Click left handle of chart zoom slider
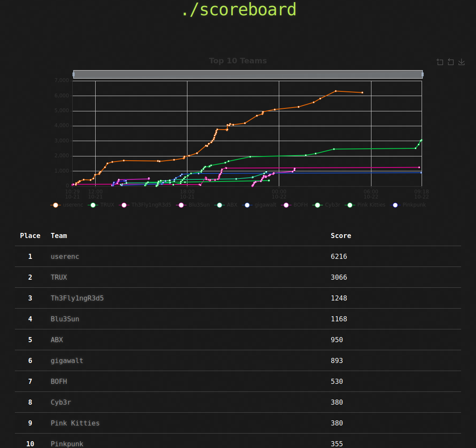476x448 pixels. tap(74, 74)
